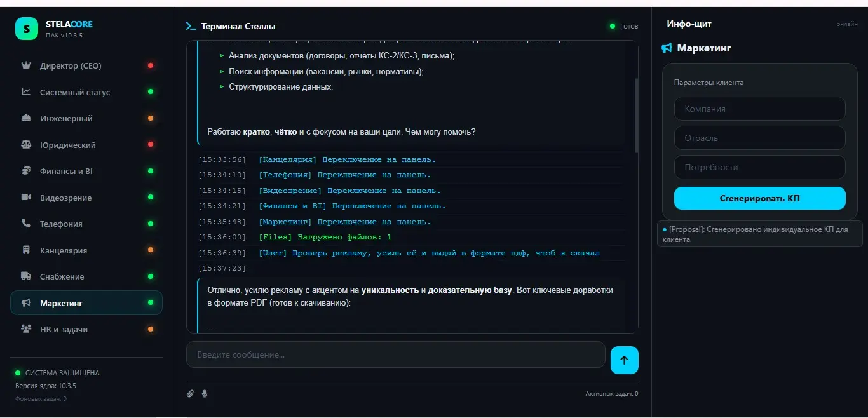Click the orange status dot on Инженерный
This screenshot has width=868, height=418.
151,118
